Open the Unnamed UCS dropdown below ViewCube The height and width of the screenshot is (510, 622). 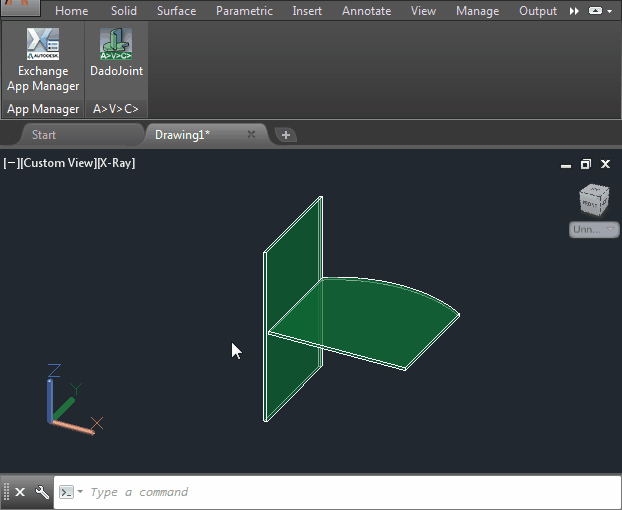click(594, 230)
